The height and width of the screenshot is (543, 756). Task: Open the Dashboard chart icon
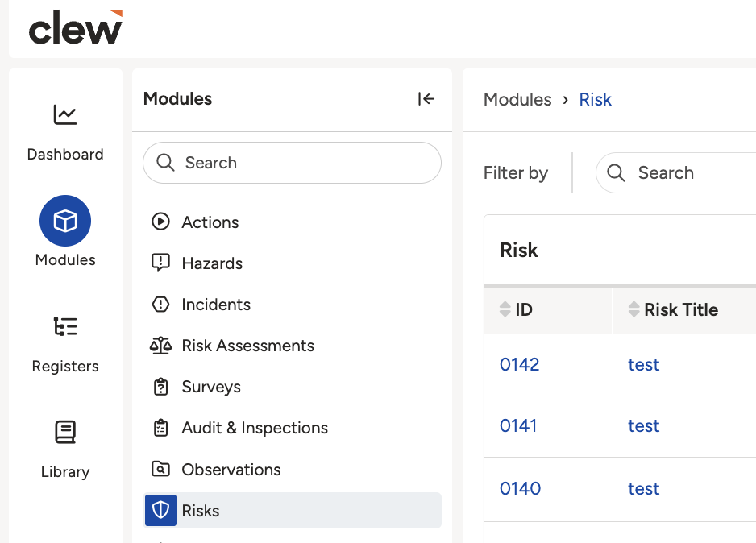(x=65, y=114)
